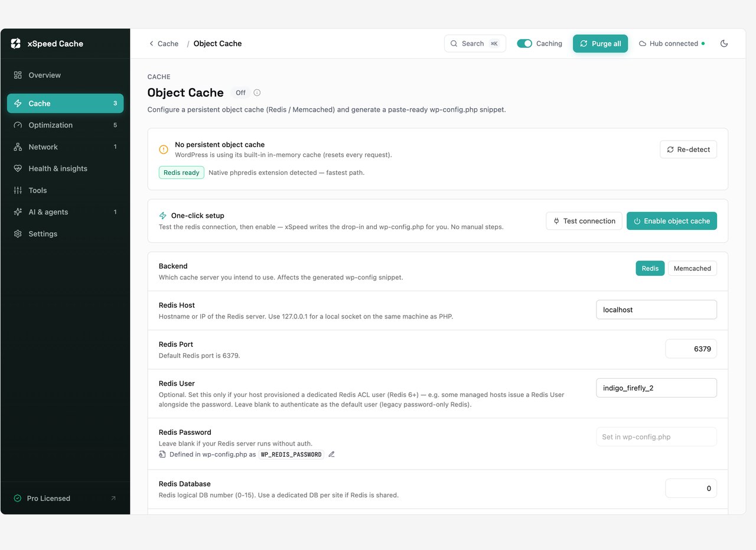Screen dimensions: 756x550
Task: Click the WP_REDIS_PASSWORD constant label
Action: tap(291, 454)
